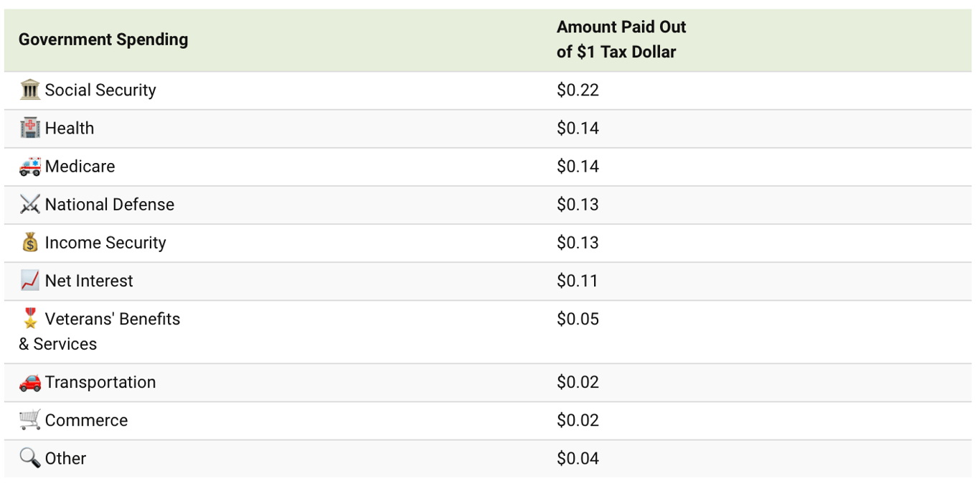Click the Health hospital icon
This screenshot has width=980, height=494.
(x=30, y=128)
